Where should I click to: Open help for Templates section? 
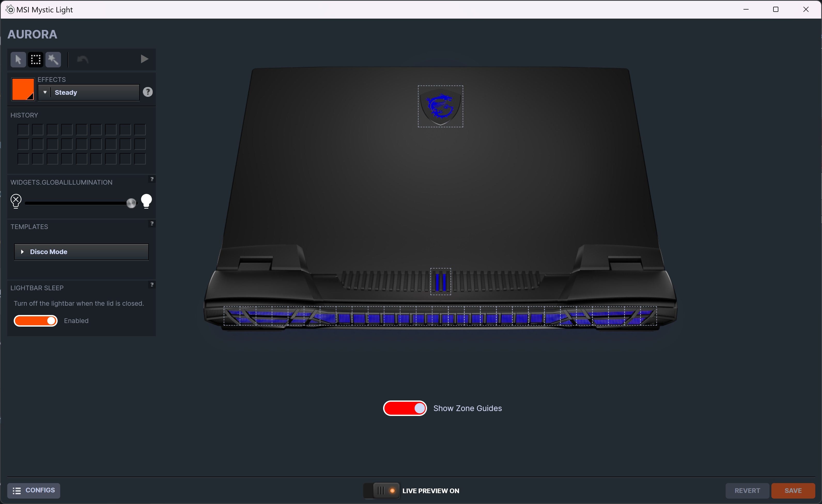[152, 224]
